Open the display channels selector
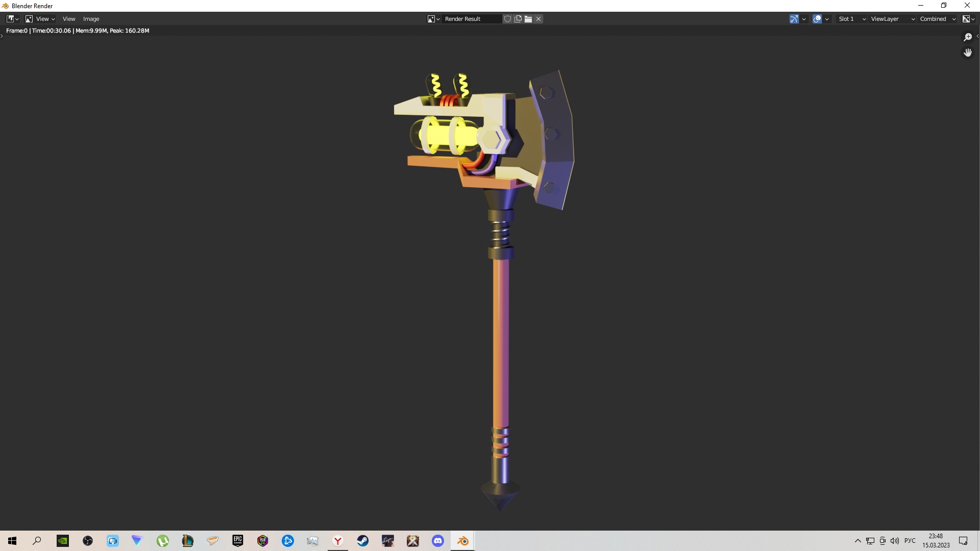This screenshot has width=980, height=551. [968, 19]
